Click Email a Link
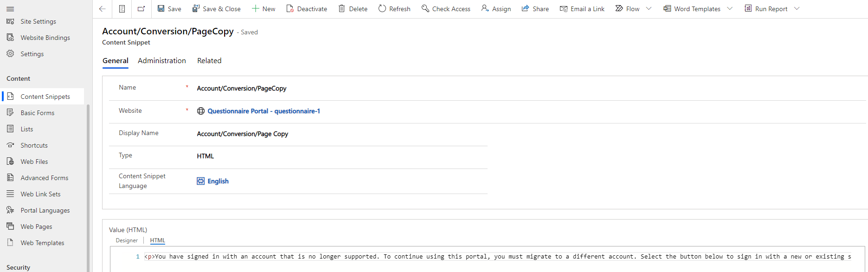This screenshot has width=868, height=272. coord(582,9)
